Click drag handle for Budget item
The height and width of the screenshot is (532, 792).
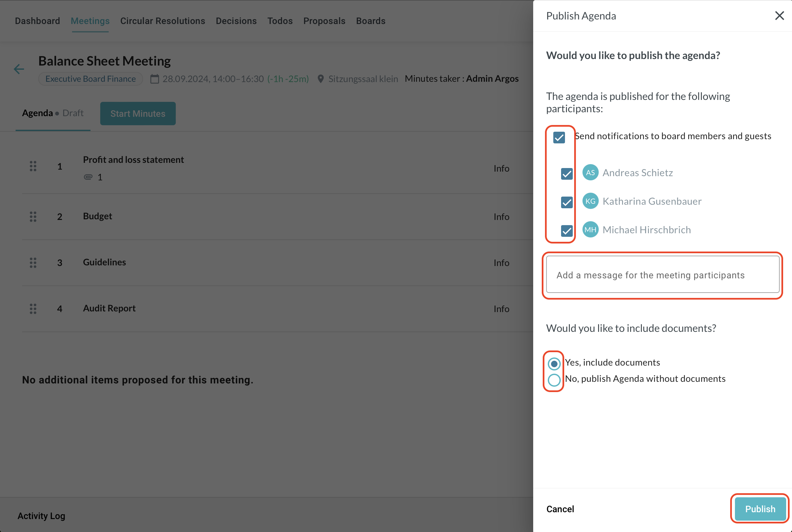tap(33, 216)
